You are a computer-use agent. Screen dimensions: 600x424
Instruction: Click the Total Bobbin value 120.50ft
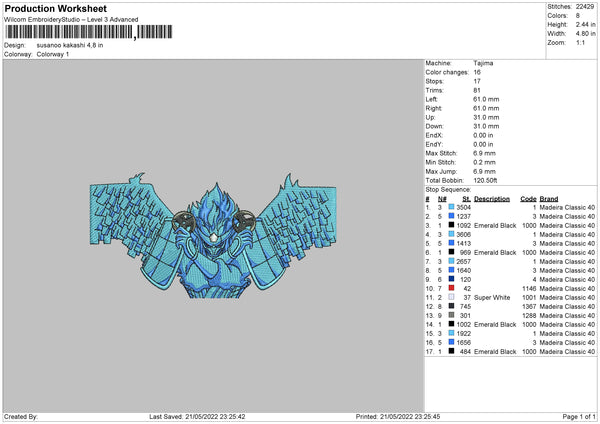tap(485, 181)
